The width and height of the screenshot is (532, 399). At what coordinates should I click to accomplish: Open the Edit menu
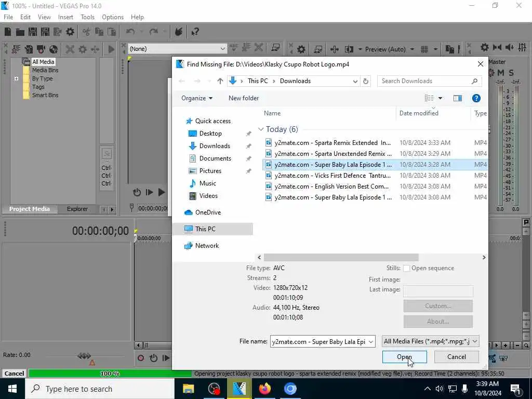click(25, 17)
